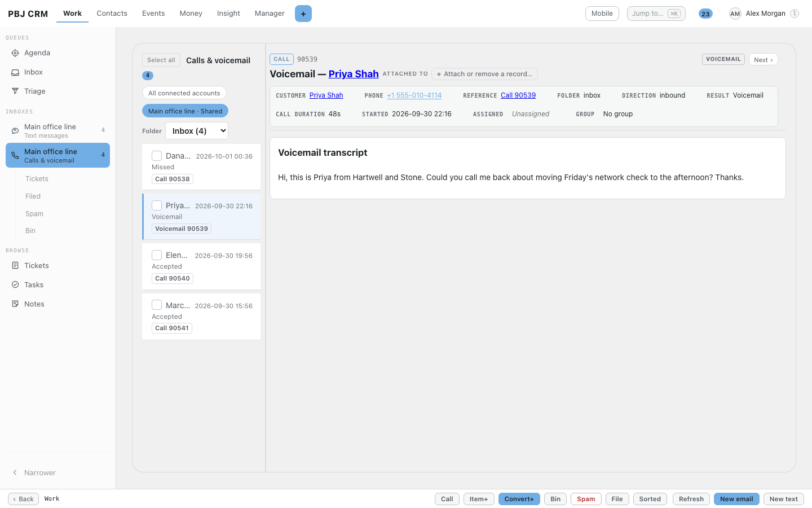The height and width of the screenshot is (508, 812).
Task: Click the text messages chat bubble icon
Action: [x=15, y=130]
